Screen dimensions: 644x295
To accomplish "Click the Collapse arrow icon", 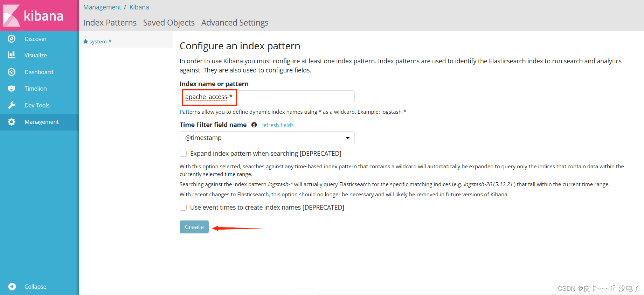I will coord(12,287).
